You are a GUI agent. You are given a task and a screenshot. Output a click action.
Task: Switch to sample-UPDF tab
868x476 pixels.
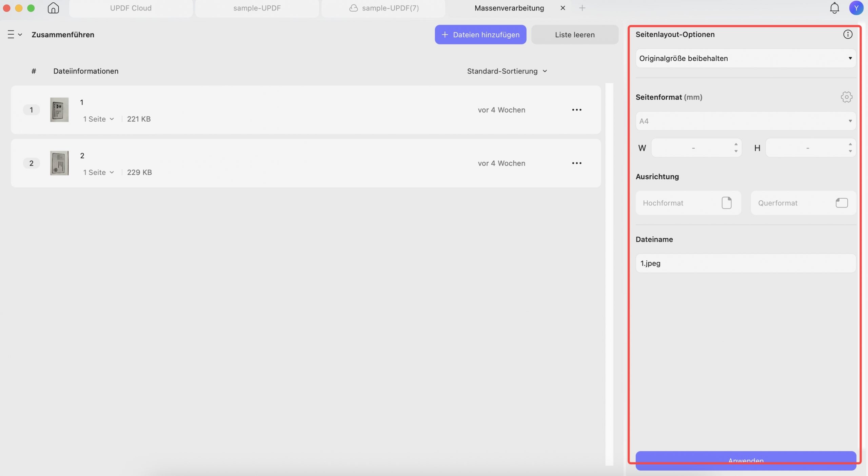tap(257, 8)
